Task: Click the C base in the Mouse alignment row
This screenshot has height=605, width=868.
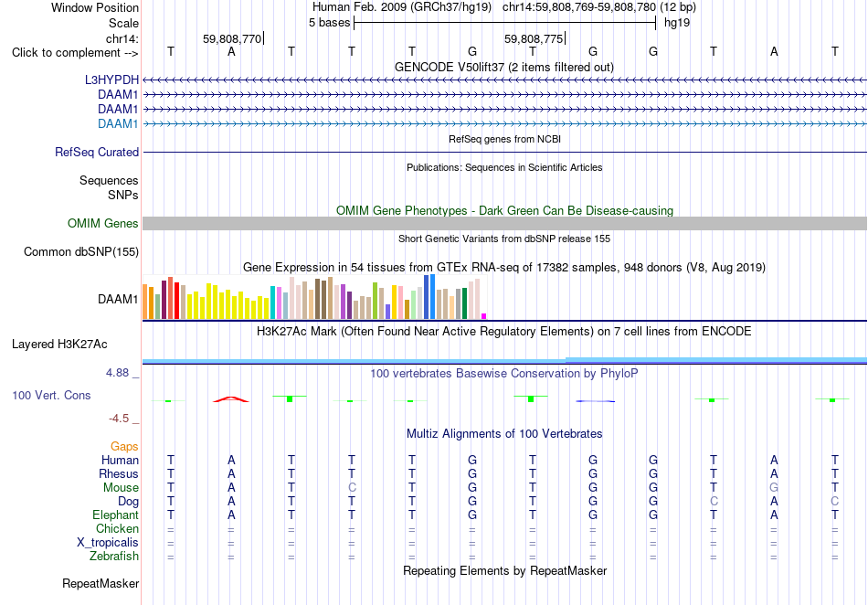Action: [352, 488]
